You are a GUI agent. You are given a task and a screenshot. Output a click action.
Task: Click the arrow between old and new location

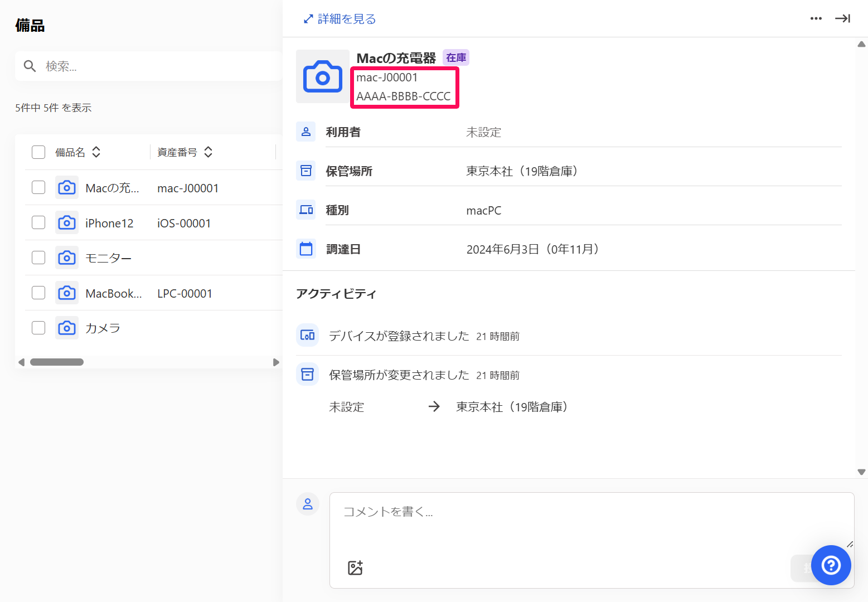(x=434, y=406)
